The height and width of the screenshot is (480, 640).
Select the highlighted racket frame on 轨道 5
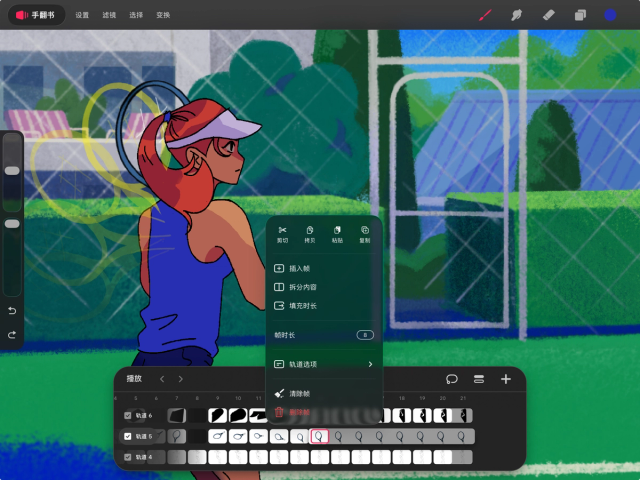[320, 436]
